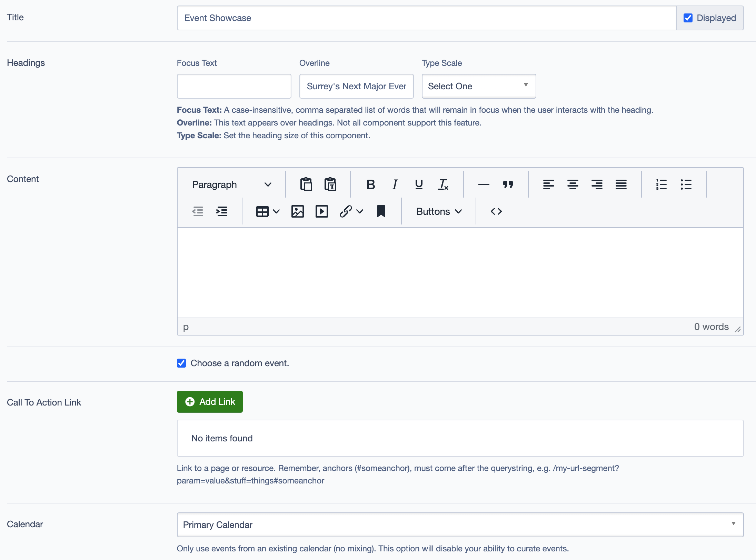The height and width of the screenshot is (560, 756).
Task: Click the Insert image icon
Action: click(x=297, y=211)
